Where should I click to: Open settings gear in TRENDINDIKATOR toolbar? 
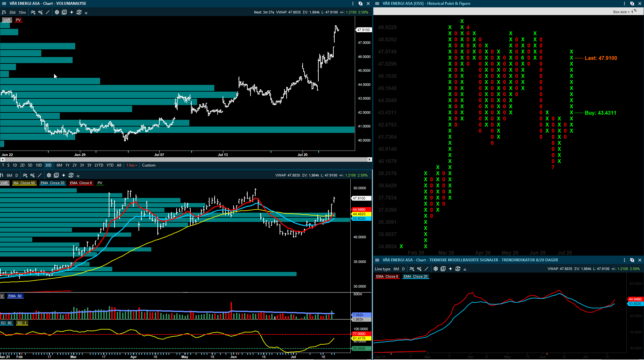[x=435, y=269]
